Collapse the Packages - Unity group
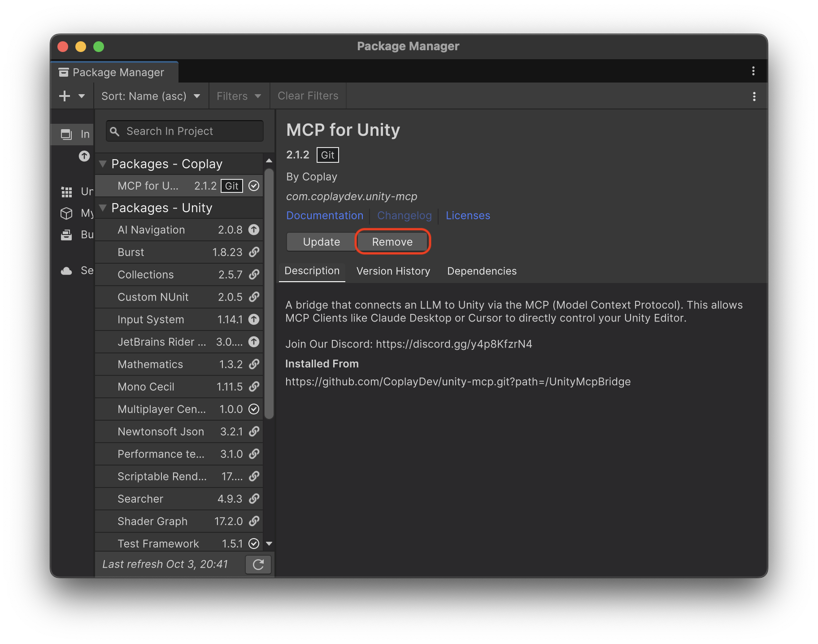Viewport: 818px width, 644px height. coord(103,208)
